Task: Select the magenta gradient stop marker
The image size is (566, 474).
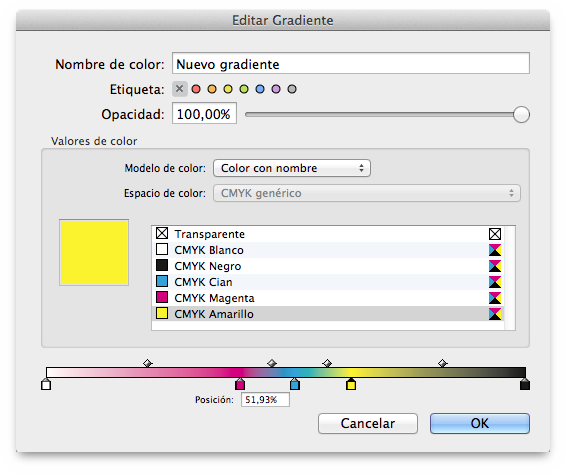Action: (240, 384)
